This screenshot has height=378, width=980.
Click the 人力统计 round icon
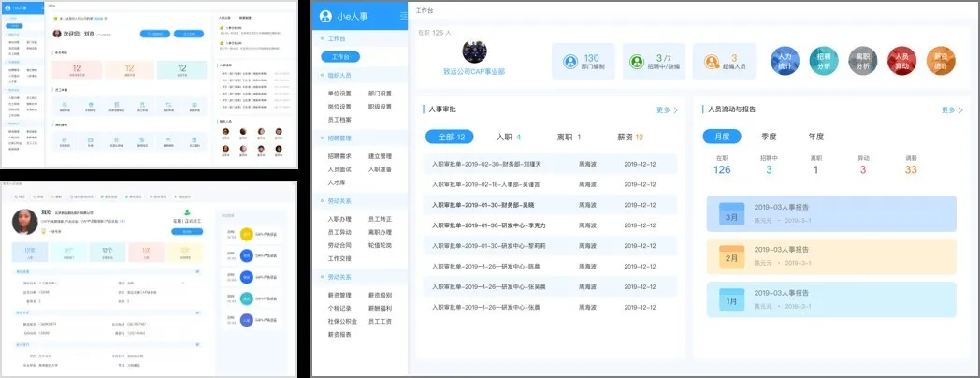click(785, 62)
